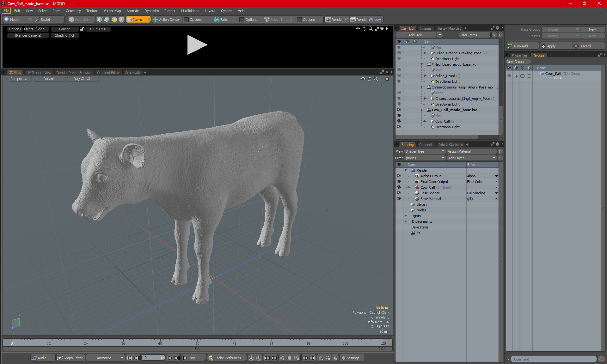The image size is (607, 364).
Task: Click Play button in timeline controls
Action: click(193, 358)
